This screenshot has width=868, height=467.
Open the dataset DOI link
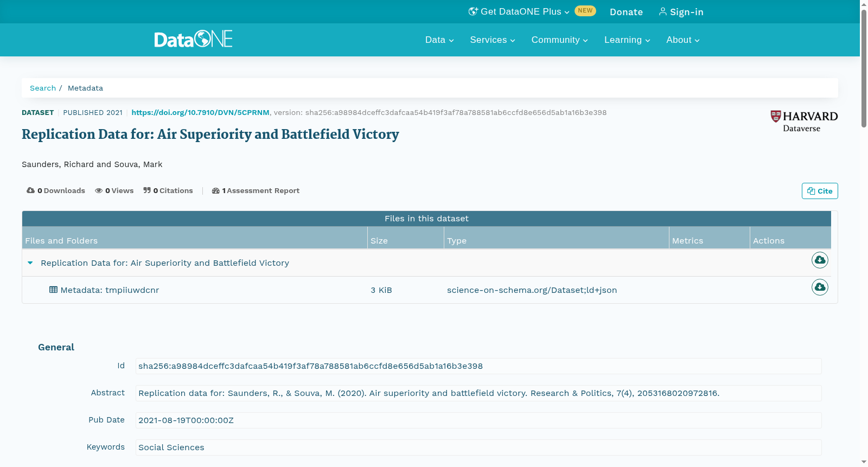(200, 112)
